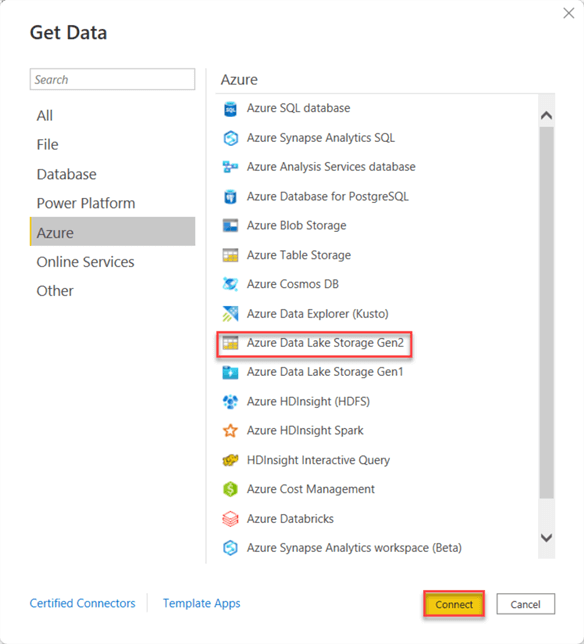
Task: Click the connector list scroll-up arrow
Action: click(546, 115)
